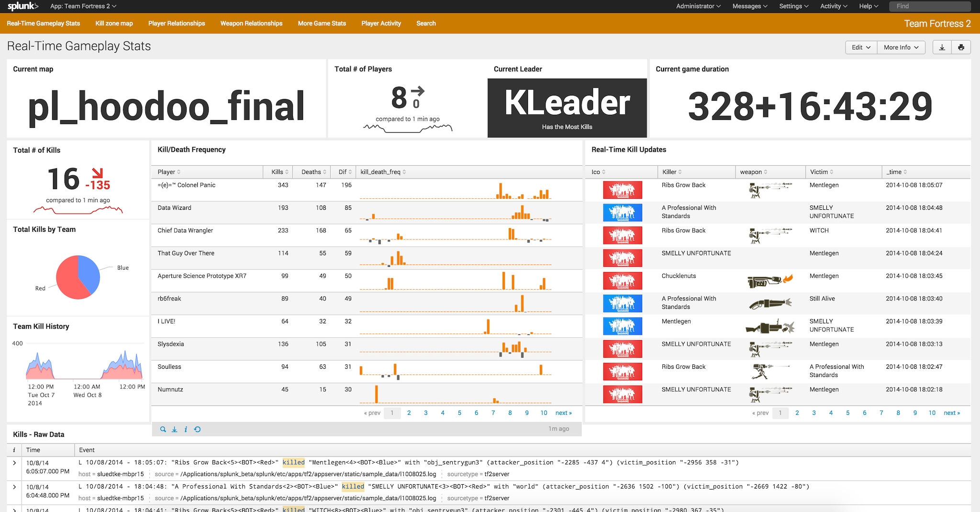
Task: Expand the 6:04:48.000 PM raw event
Action: 14,487
